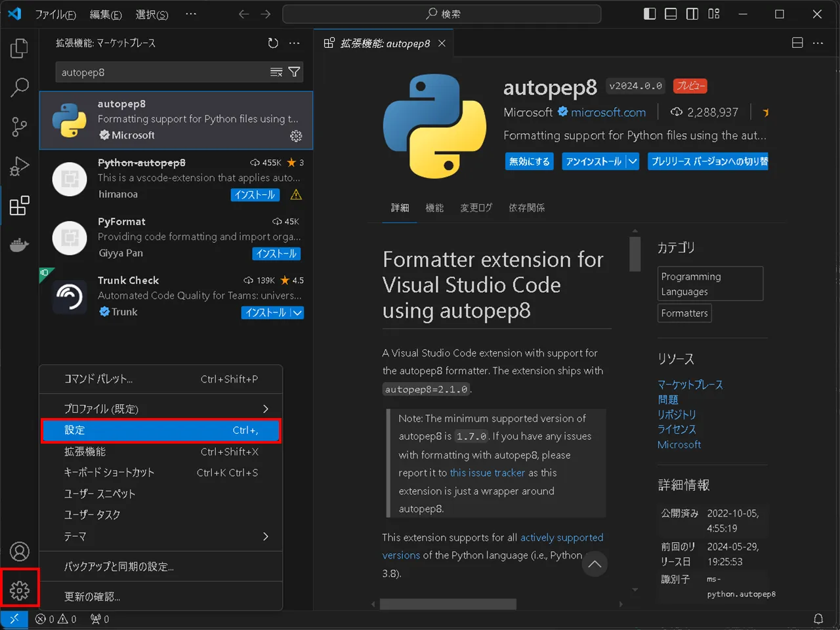This screenshot has height=630, width=840.
Task: Open the Extensions view icon
Action: [19, 205]
